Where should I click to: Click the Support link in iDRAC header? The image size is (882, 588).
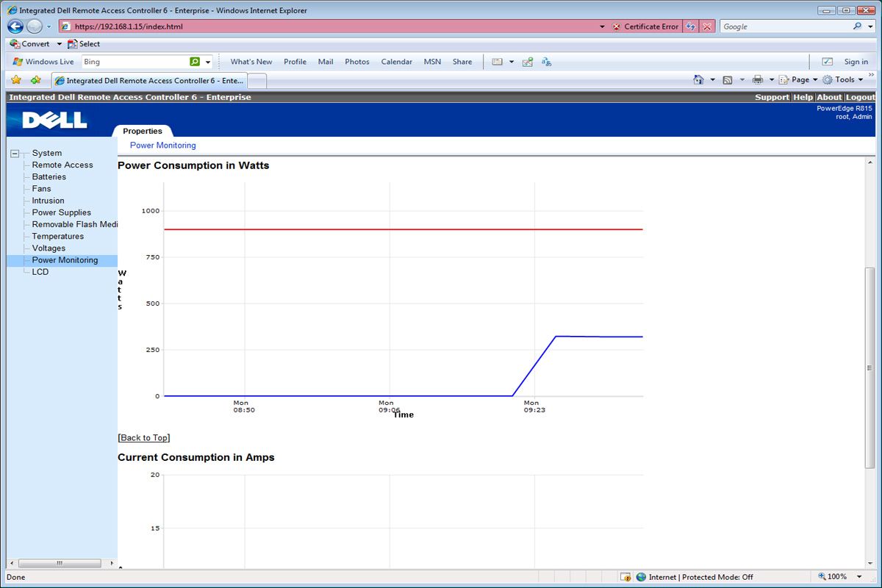click(x=772, y=97)
